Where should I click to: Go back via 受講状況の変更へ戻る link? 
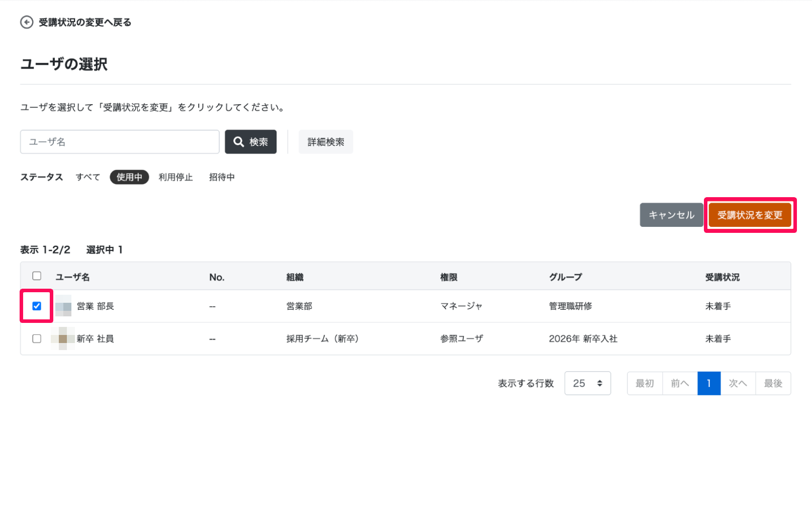85,22
